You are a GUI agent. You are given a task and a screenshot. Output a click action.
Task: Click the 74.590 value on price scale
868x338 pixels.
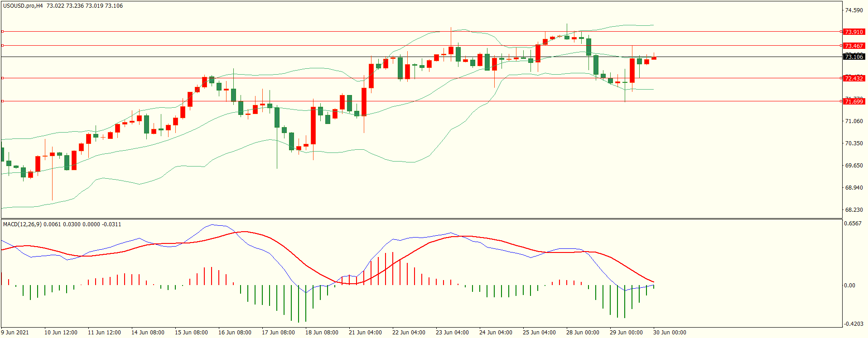(x=854, y=10)
